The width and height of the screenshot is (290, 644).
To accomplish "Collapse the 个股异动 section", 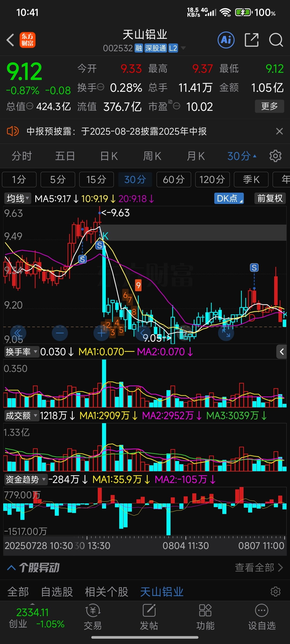I will pyautogui.click(x=11, y=568).
